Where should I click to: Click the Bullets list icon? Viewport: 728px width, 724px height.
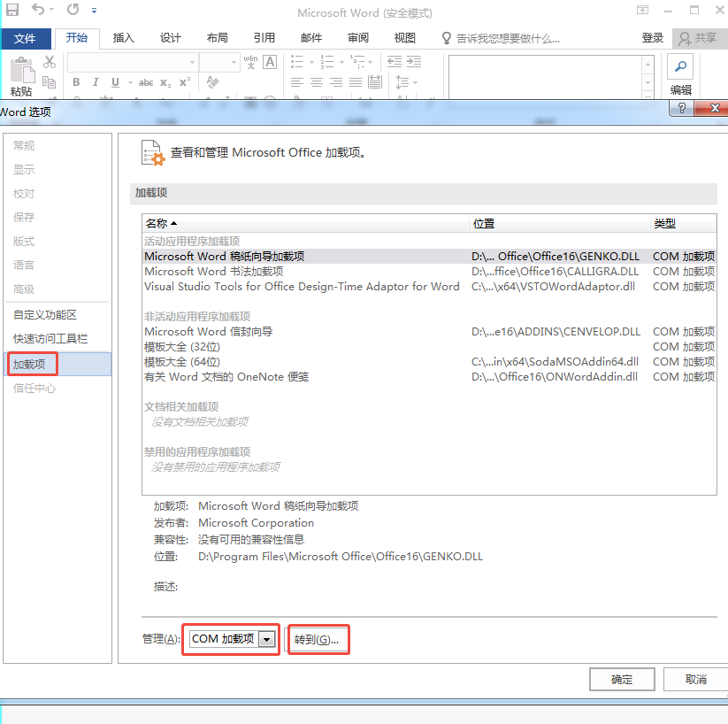tap(296, 61)
